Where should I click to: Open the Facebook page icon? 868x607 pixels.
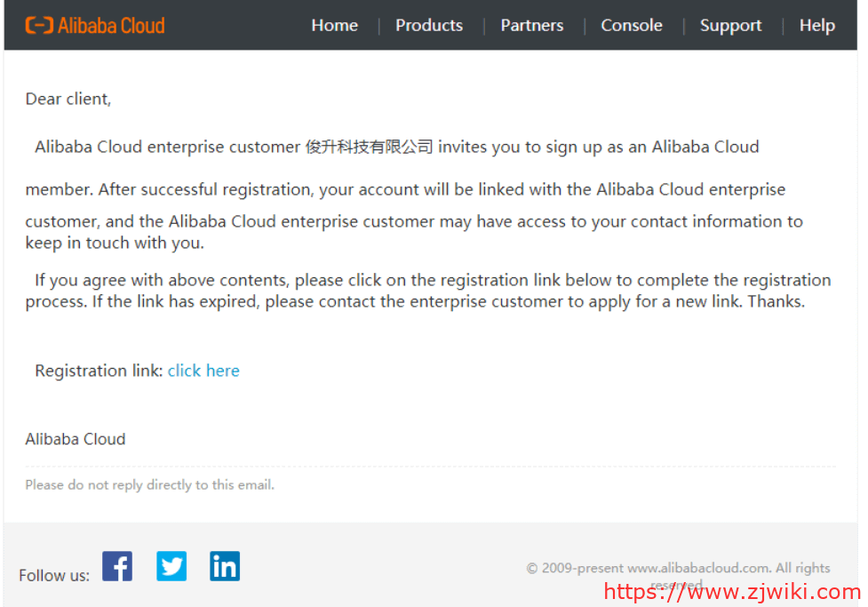coord(117,566)
